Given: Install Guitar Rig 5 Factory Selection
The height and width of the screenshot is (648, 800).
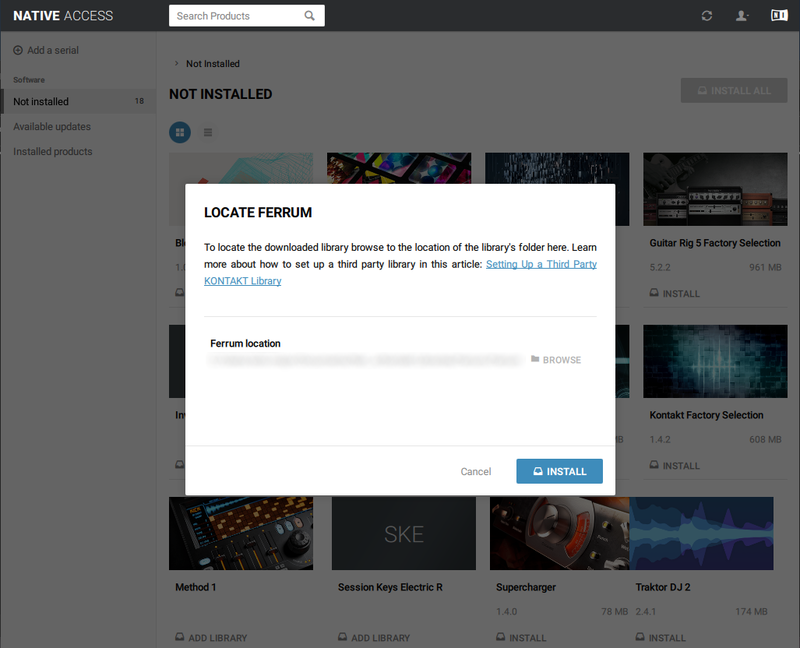Looking at the screenshot, I should pyautogui.click(x=674, y=293).
